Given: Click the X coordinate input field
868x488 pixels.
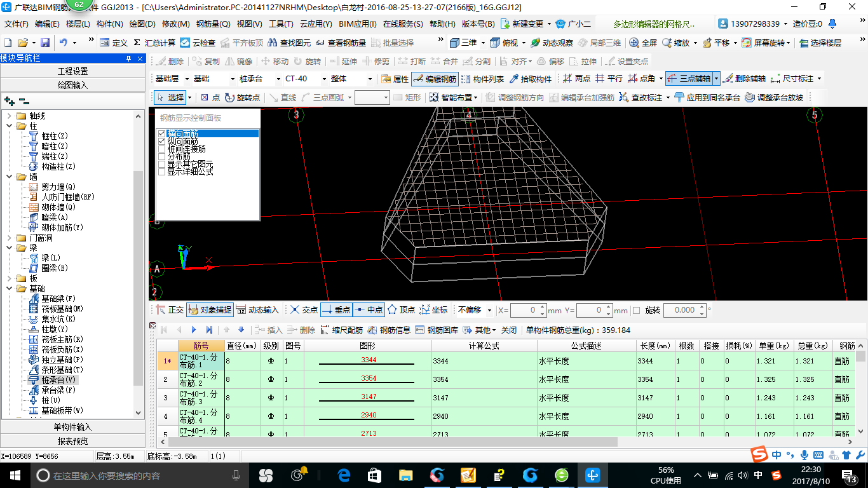Looking at the screenshot, I should point(525,310).
